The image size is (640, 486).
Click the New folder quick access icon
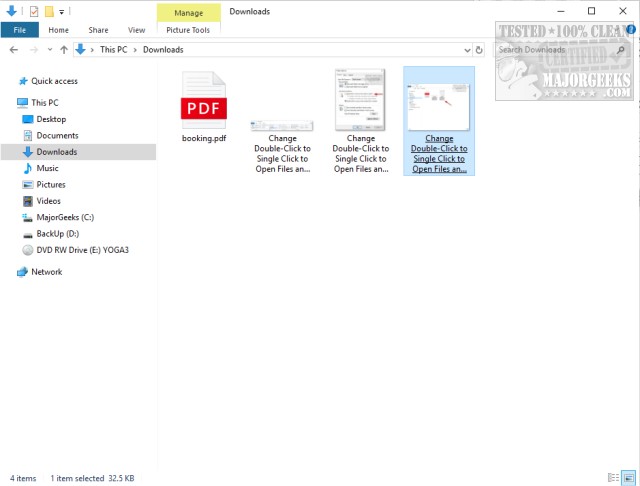pos(49,11)
